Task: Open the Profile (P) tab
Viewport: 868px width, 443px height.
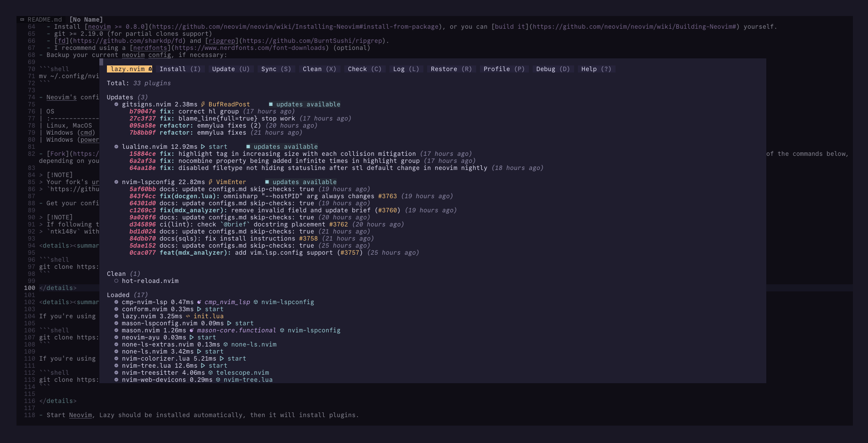Action: pos(503,69)
